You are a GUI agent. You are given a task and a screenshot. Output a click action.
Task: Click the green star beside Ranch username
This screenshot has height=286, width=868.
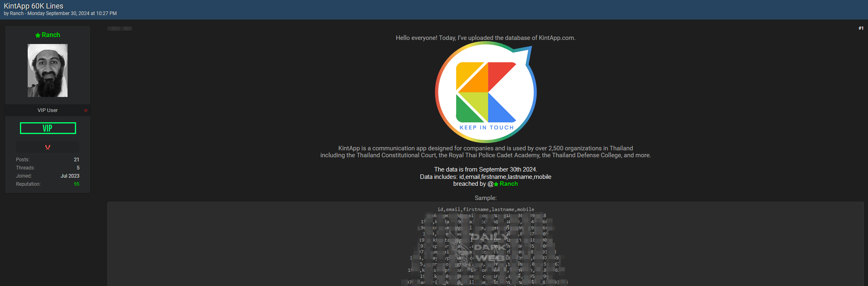(x=38, y=35)
